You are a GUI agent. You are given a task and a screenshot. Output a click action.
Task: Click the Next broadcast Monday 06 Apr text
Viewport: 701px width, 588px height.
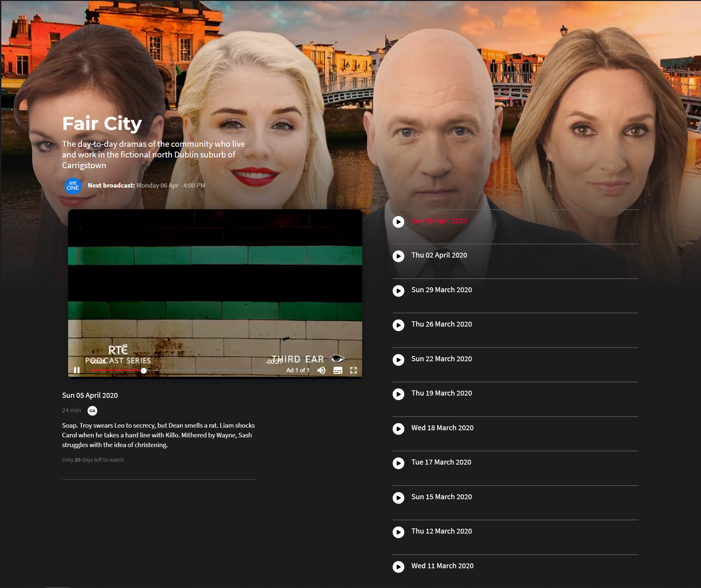tap(146, 185)
